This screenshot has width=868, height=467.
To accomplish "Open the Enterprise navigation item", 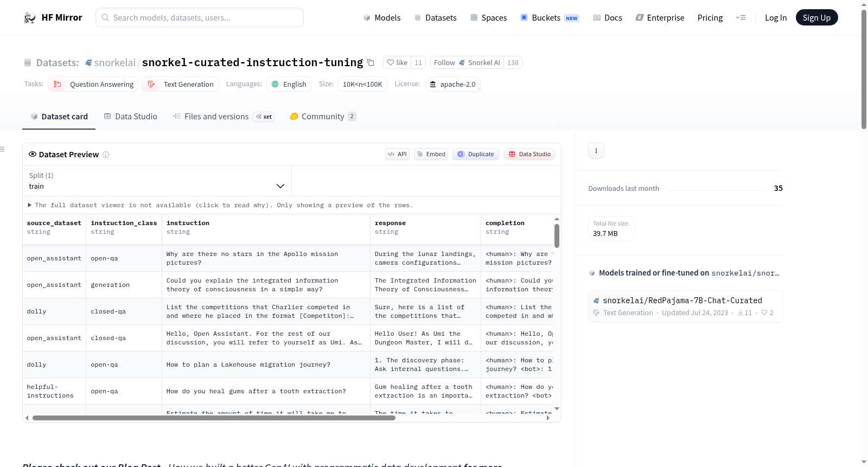I will 660,18.
